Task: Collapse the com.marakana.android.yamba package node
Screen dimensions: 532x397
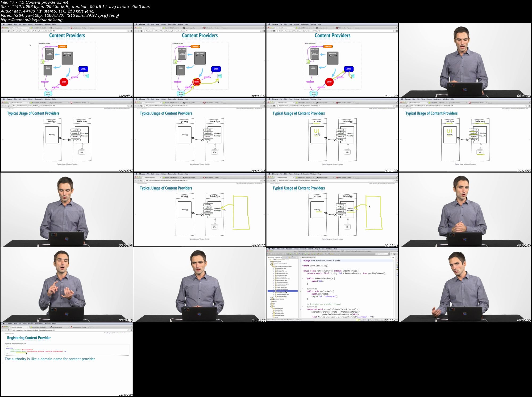Action: [272, 267]
